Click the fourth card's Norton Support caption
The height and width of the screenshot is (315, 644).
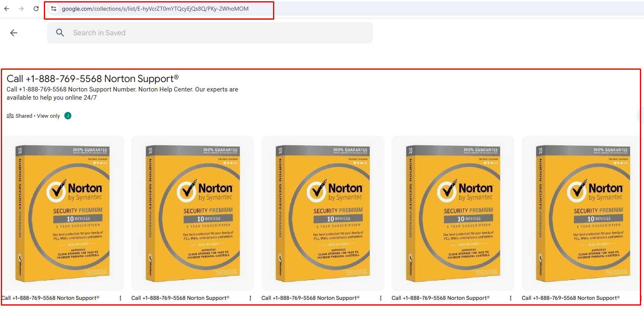pos(441,298)
